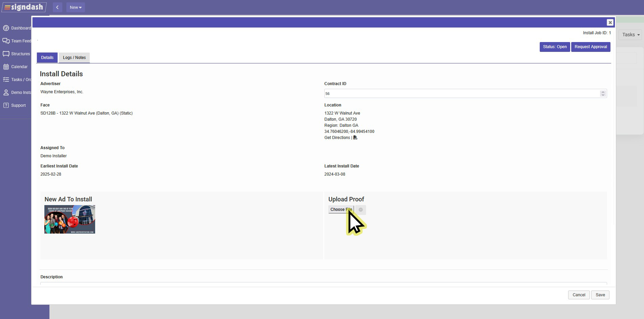Click the remove file icon beside Choose File
Image resolution: width=644 pixels, height=319 pixels.
point(361,210)
